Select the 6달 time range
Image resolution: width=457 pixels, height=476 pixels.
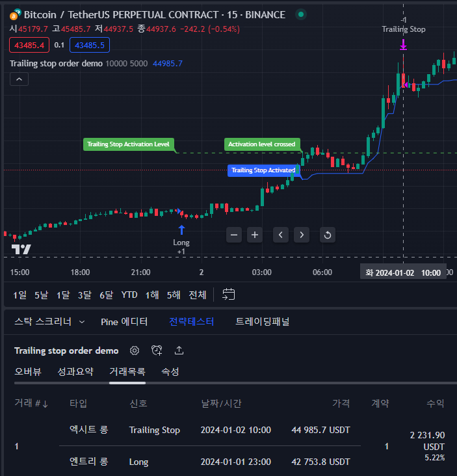[106, 295]
